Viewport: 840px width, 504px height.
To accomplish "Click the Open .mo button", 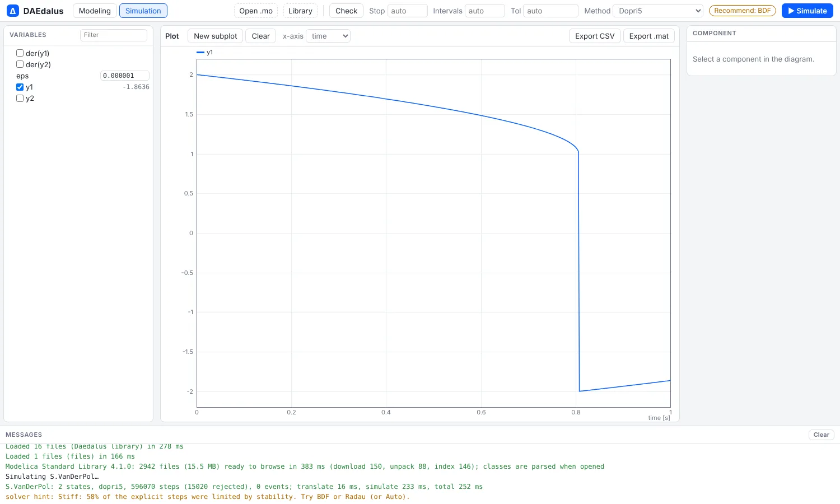I will tap(256, 11).
